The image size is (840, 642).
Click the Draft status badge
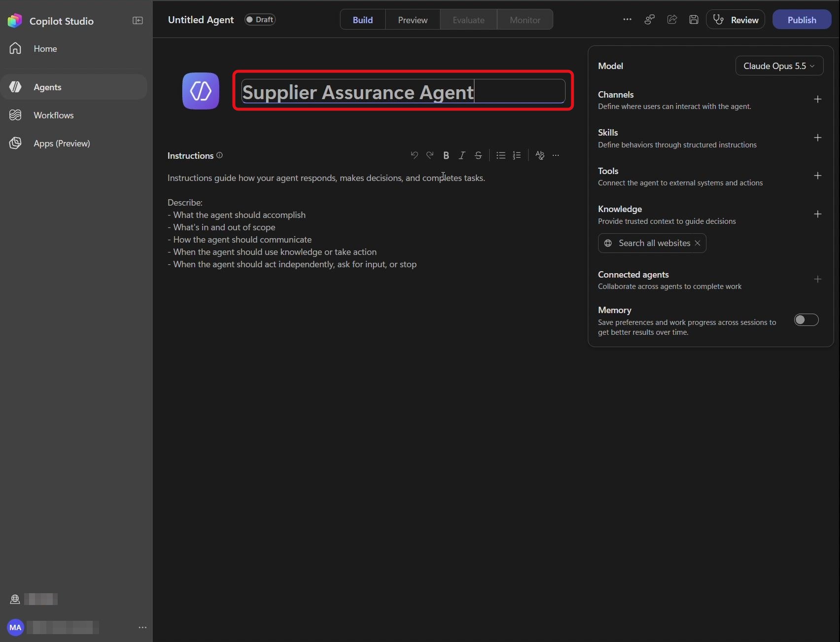pyautogui.click(x=260, y=20)
